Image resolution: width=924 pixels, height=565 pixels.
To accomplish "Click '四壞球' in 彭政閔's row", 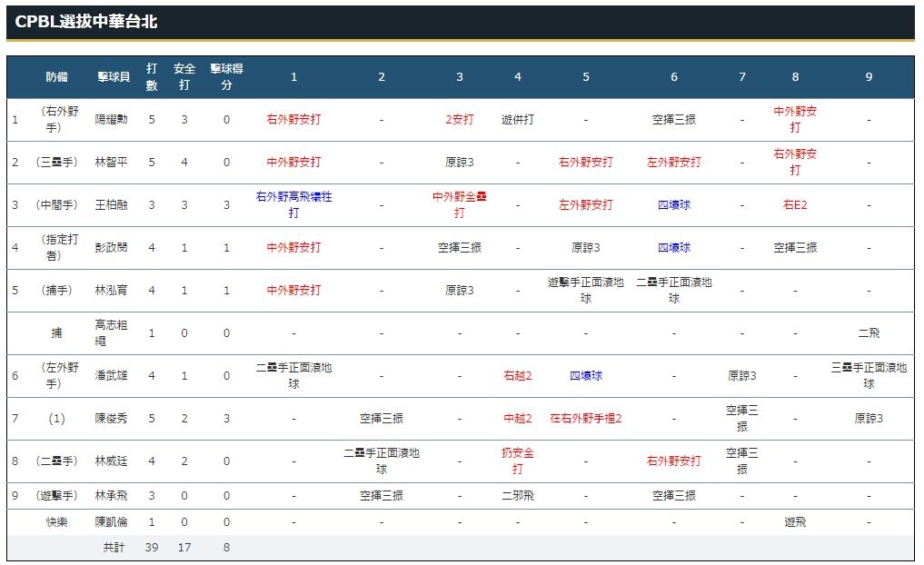I will pos(673,247).
